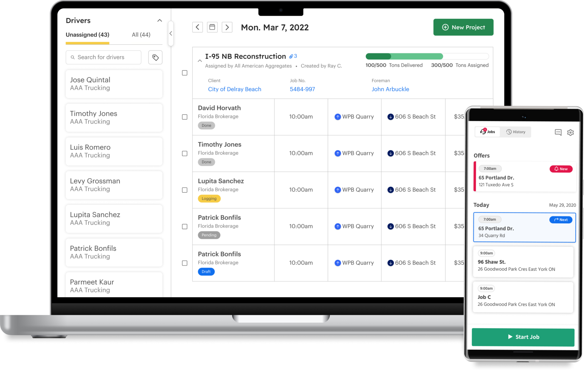Screen dimensions: 588x370
Task: Go to next day with right arrow
Action: 227,27
